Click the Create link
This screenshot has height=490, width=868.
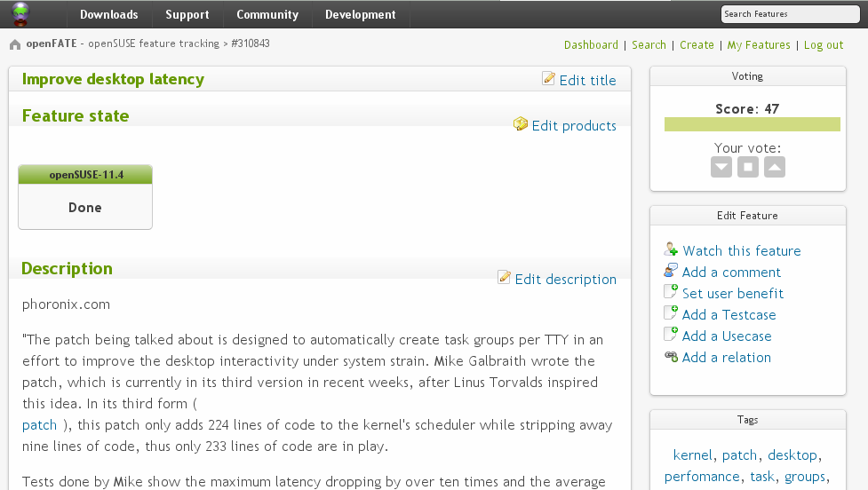pos(697,44)
